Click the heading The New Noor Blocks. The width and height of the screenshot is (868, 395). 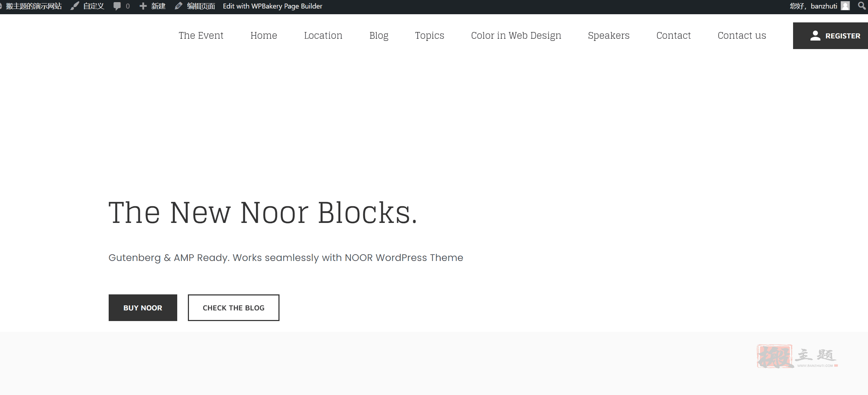(x=263, y=213)
